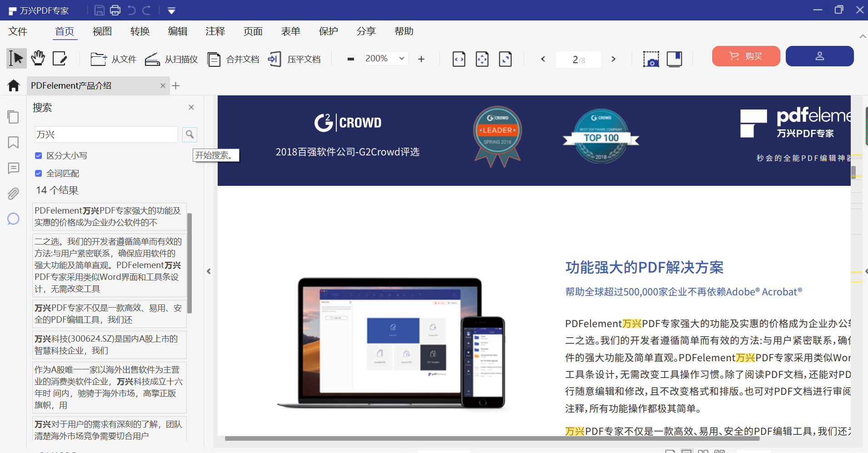Enter reading mode via toolbar icon

[x=674, y=59]
